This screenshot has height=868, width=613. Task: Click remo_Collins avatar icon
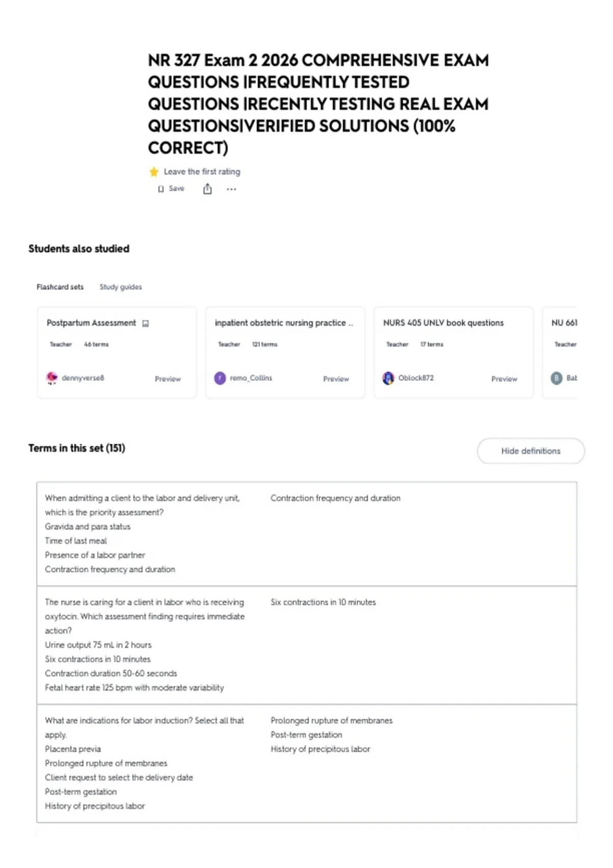coord(220,378)
